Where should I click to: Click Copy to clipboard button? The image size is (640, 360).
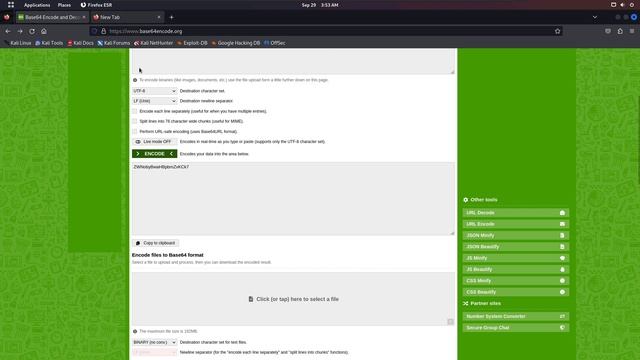[x=155, y=243]
